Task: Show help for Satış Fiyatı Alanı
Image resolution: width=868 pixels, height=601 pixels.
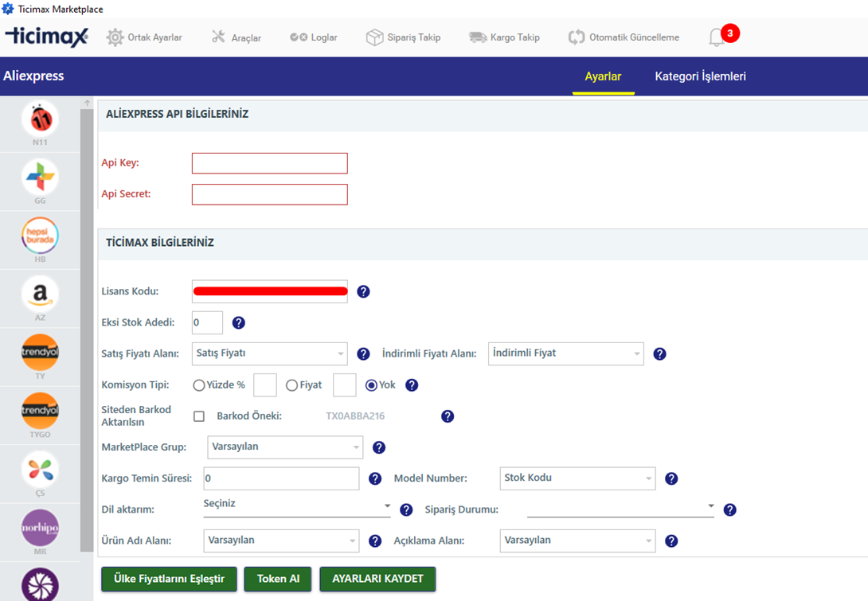Action: 363,353
